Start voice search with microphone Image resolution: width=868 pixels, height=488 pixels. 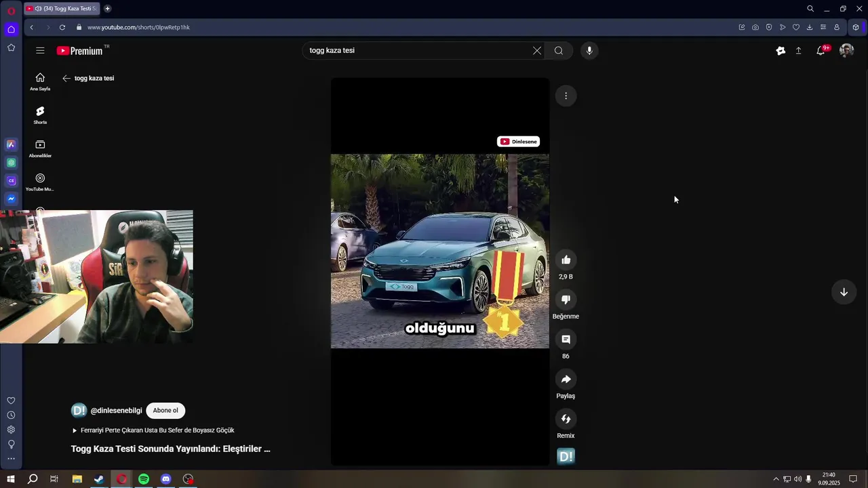pyautogui.click(x=589, y=50)
